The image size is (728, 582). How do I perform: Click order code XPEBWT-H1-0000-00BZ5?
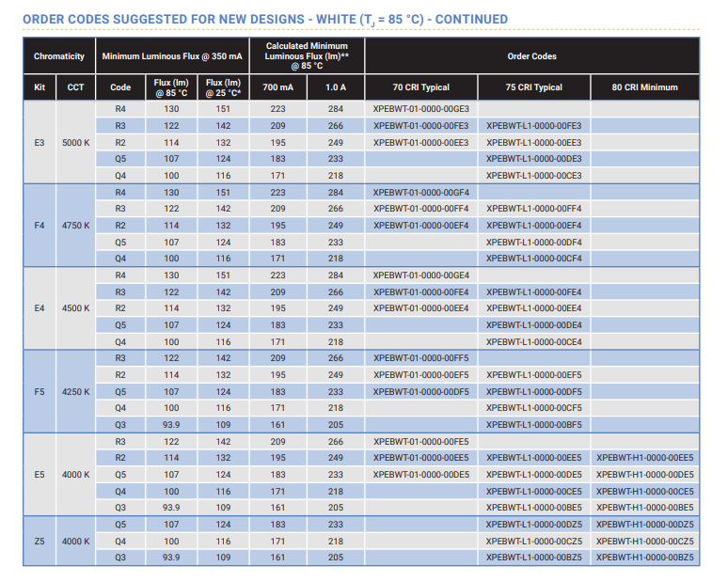tap(645, 558)
